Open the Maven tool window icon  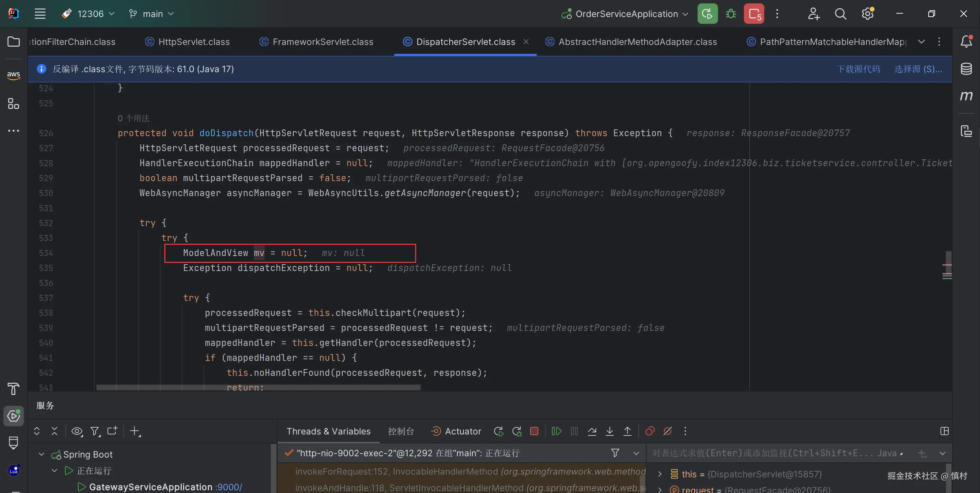pos(966,96)
